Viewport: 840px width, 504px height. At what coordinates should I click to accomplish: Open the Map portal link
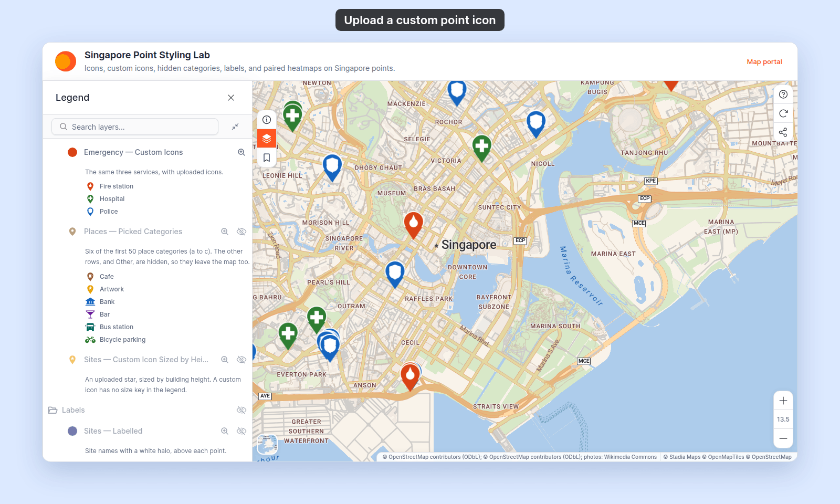click(764, 61)
